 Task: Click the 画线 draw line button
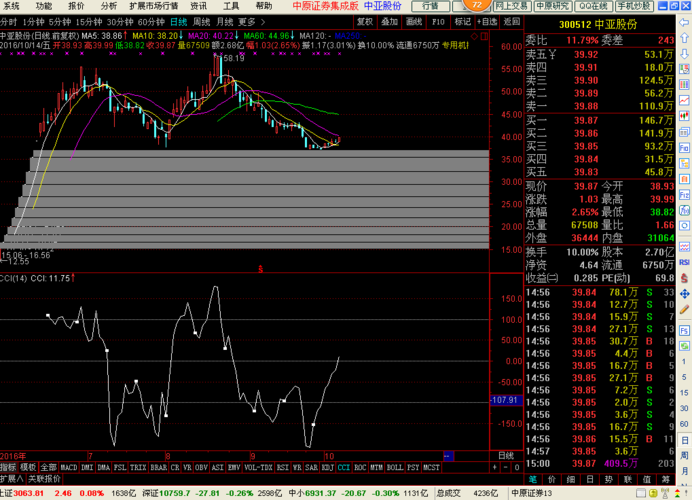click(414, 22)
